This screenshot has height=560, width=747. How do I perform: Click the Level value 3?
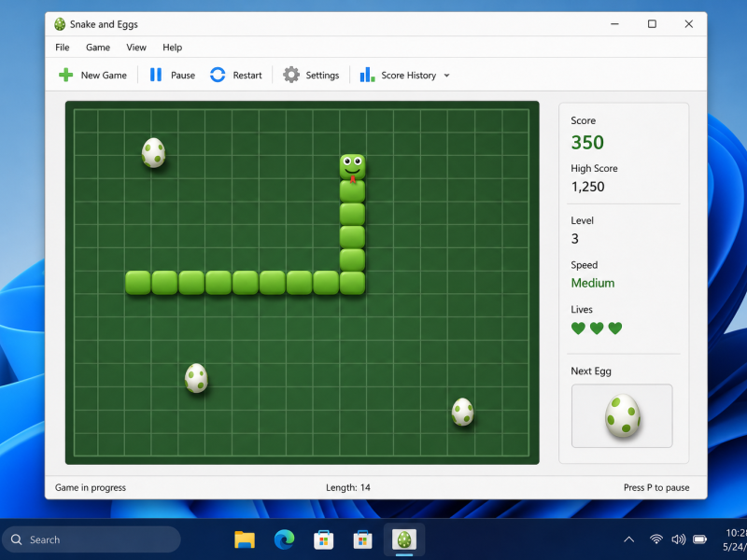point(575,239)
